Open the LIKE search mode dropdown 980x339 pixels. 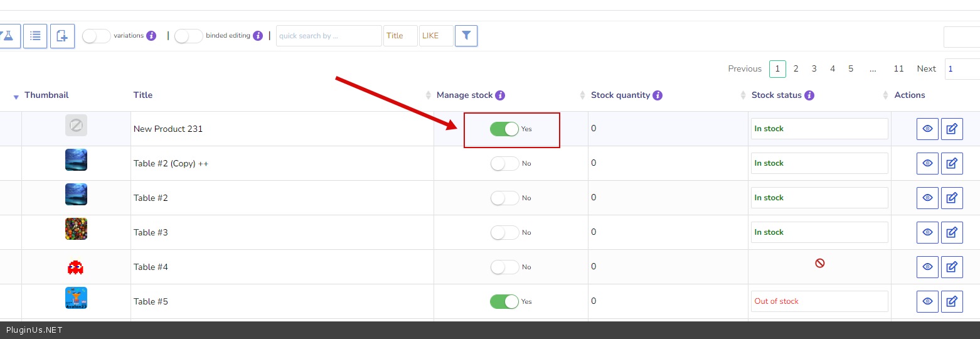coord(435,36)
